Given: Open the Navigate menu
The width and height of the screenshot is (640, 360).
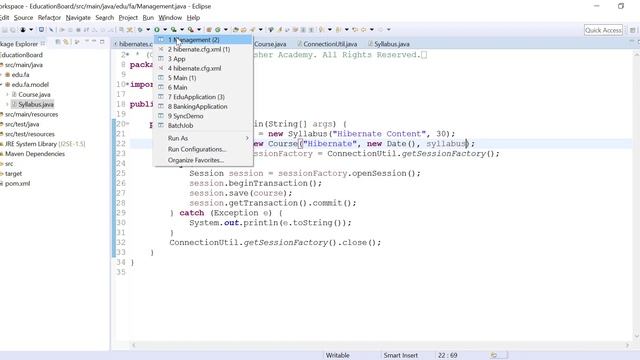Looking at the screenshot, I should [78, 18].
